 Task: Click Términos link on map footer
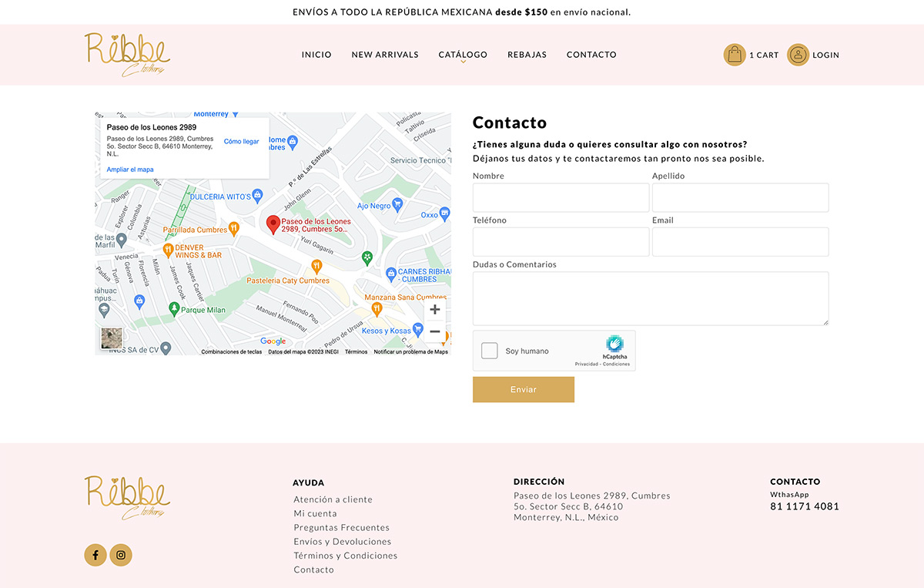[x=356, y=352]
